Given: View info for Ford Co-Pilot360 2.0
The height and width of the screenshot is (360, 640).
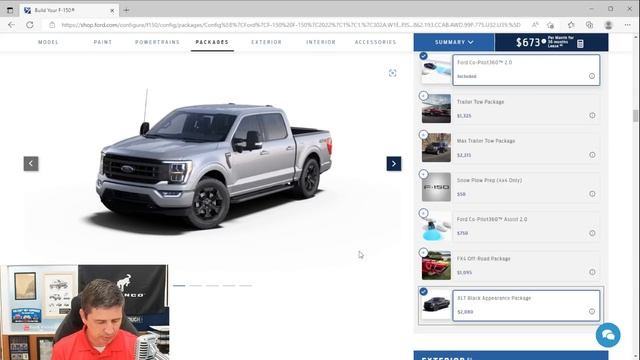Looking at the screenshot, I should tap(592, 76).
